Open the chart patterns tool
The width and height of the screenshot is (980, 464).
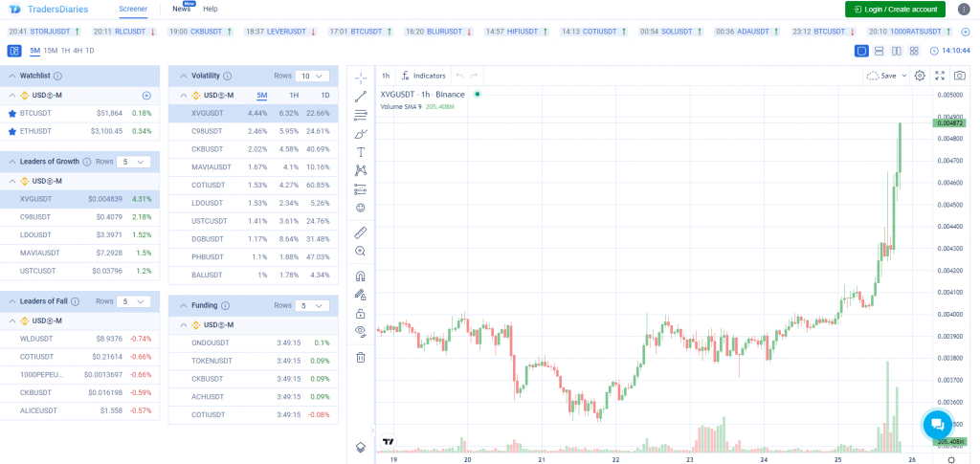[361, 170]
